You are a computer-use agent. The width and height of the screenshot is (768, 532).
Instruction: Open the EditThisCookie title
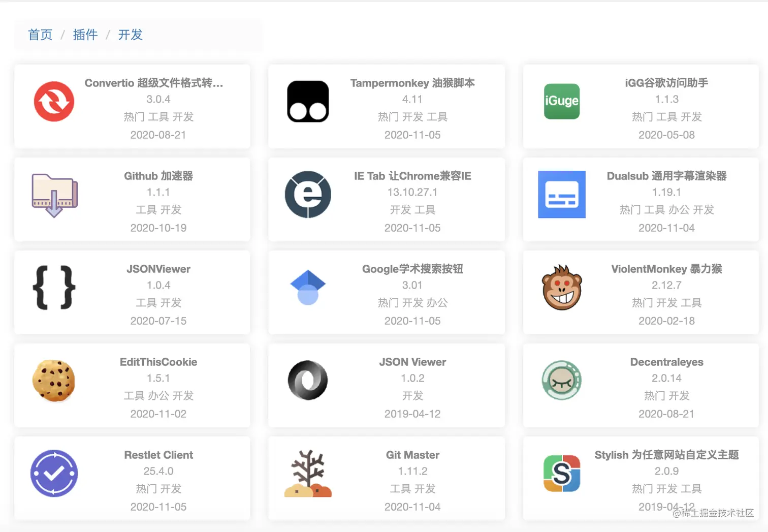[158, 362]
